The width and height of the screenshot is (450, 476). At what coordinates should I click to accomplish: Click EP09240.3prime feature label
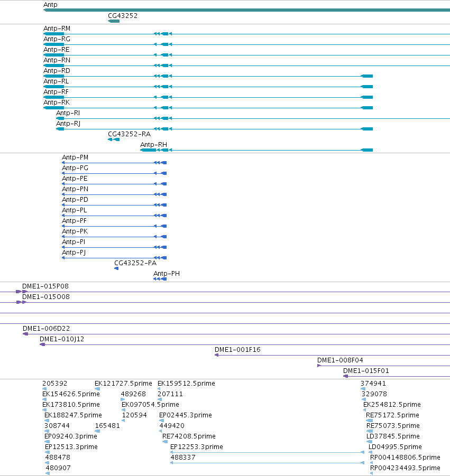tap(71, 436)
